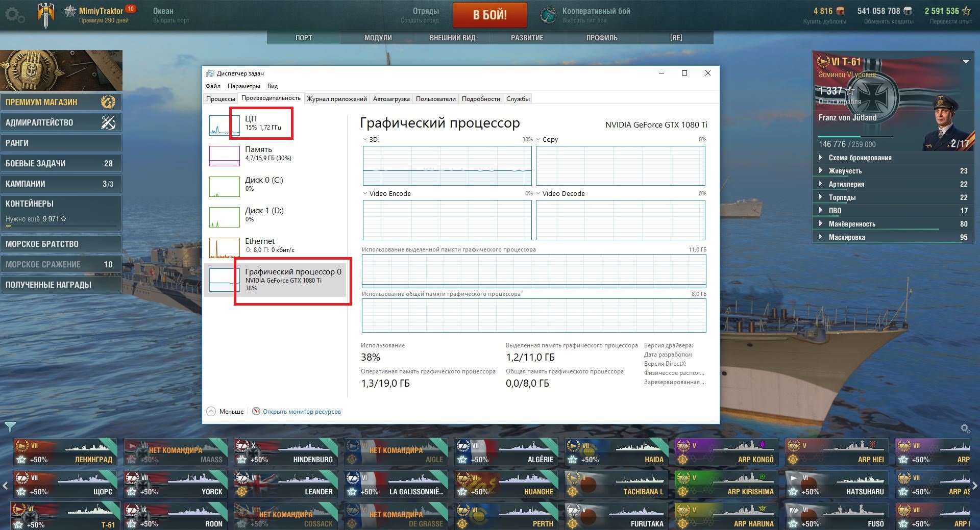Screen dimensions: 980x530
Task: Open the Параметры menu in Task Manager
Action: (x=244, y=86)
